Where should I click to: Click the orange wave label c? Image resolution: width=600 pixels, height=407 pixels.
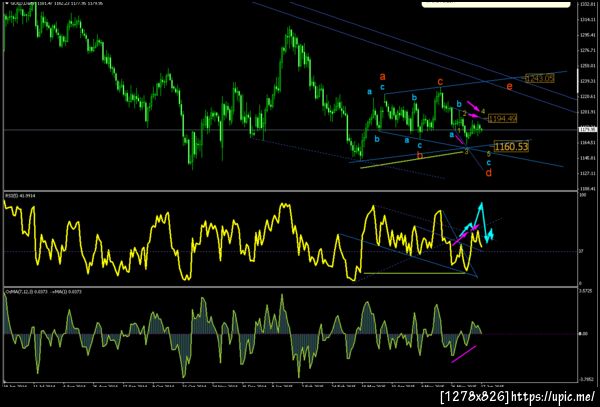pyautogui.click(x=440, y=82)
